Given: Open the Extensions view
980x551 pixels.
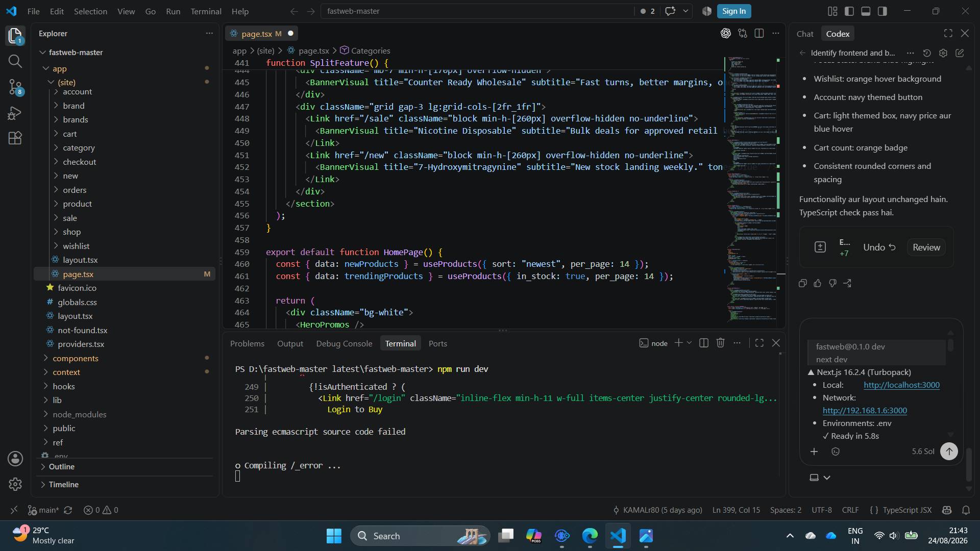Looking at the screenshot, I should [15, 138].
